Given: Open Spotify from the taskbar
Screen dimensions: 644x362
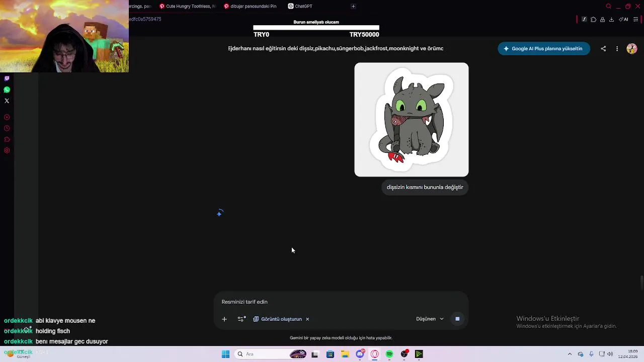Looking at the screenshot, I should tap(389, 354).
